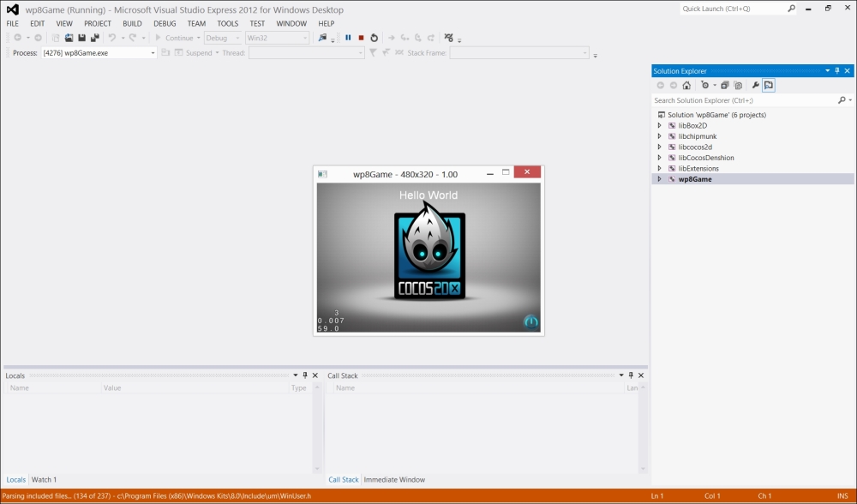Open the FILE menu
Image resolution: width=857 pixels, height=504 pixels.
(12, 23)
